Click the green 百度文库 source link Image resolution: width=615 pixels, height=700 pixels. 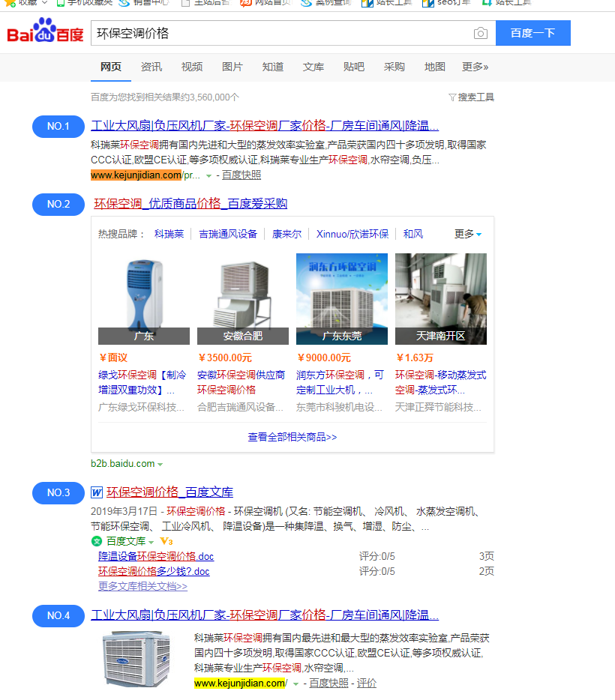click(x=126, y=542)
